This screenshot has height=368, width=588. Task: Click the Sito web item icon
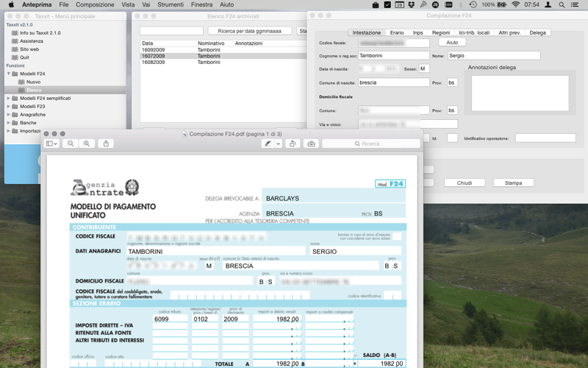[15, 49]
